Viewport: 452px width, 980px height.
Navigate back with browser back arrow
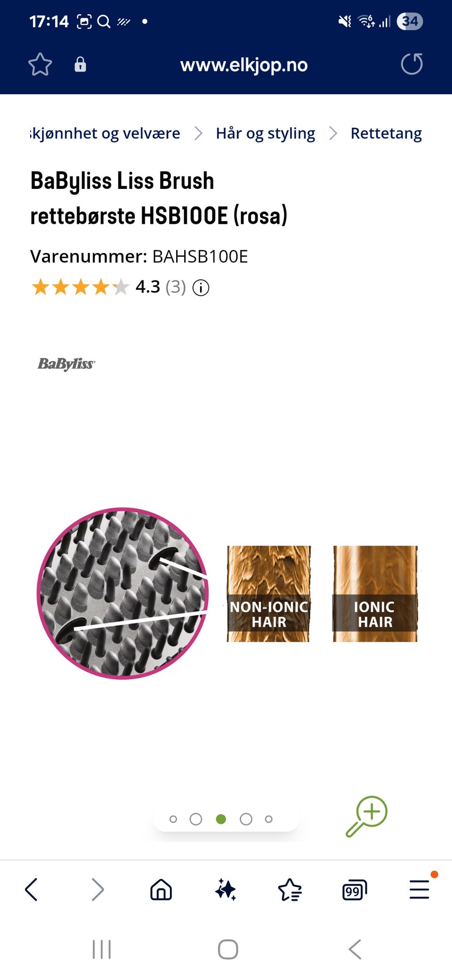coord(32,890)
